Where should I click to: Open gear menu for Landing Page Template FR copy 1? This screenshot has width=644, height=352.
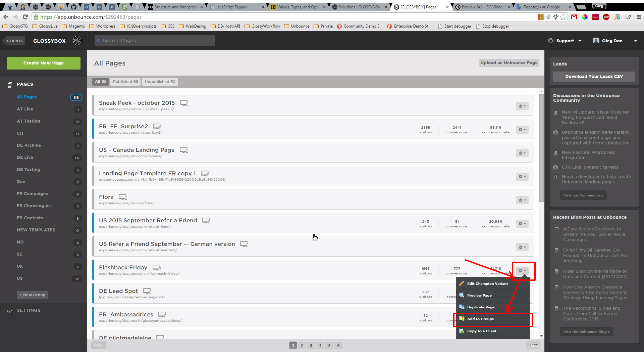coord(522,177)
